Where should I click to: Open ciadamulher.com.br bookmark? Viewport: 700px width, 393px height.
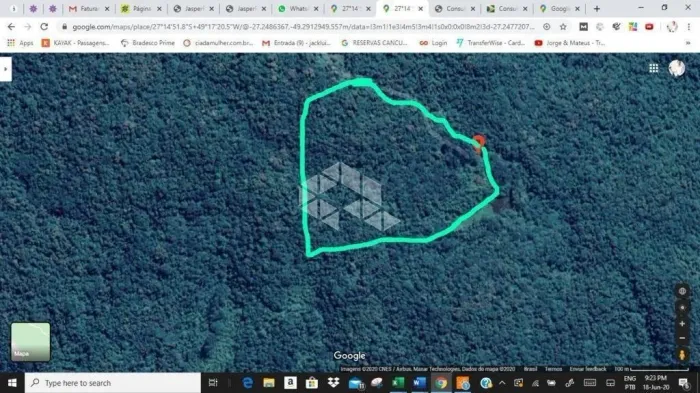[218, 43]
